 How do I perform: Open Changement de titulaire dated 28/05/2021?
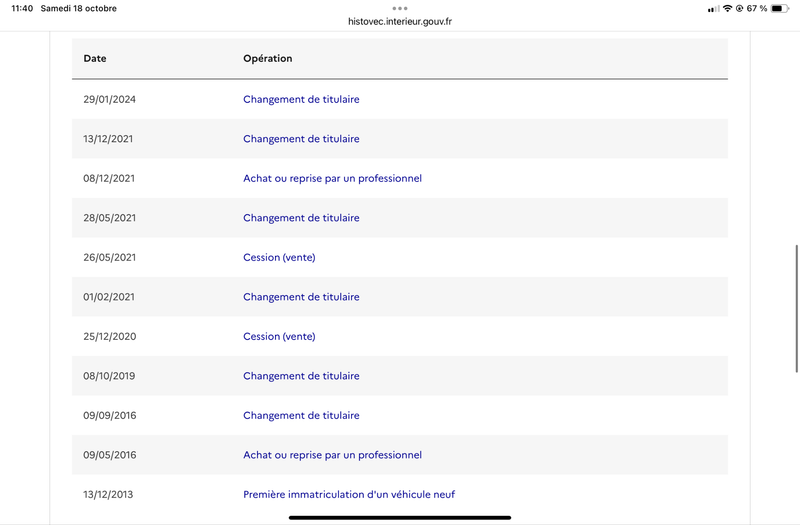301,218
